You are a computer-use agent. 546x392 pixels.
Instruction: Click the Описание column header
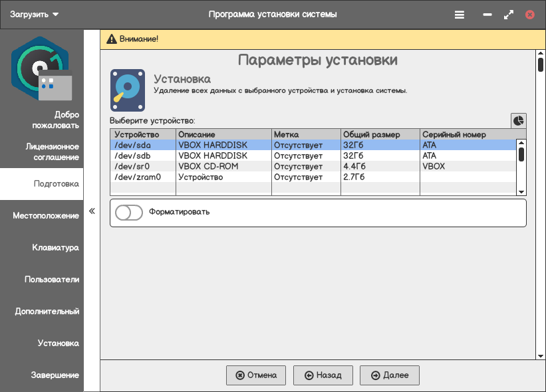(223, 134)
